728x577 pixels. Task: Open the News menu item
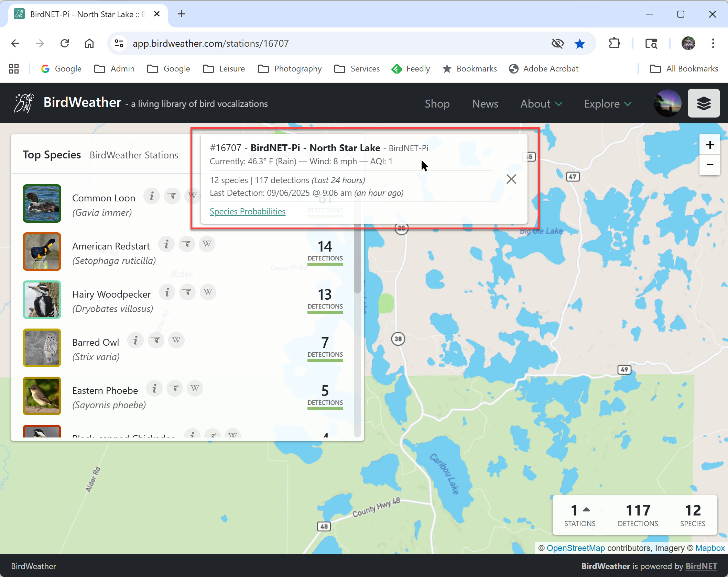[485, 104]
